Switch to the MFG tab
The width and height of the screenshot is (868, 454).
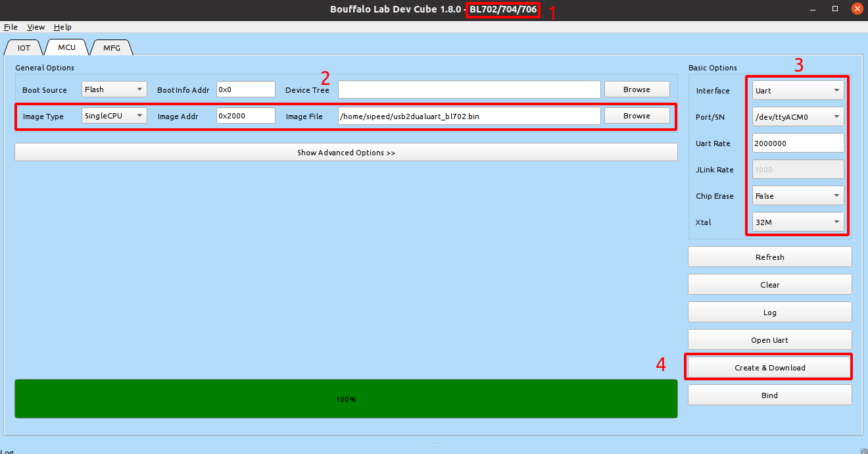[112, 47]
